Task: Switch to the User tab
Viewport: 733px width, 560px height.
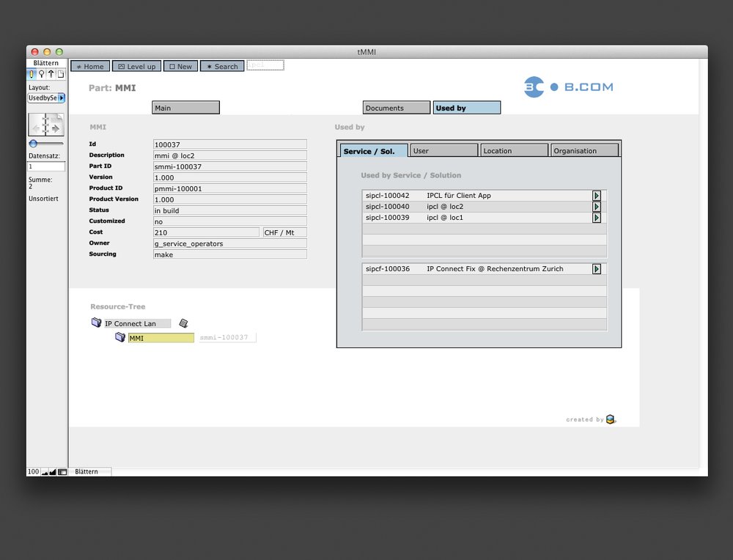Action: coord(444,150)
